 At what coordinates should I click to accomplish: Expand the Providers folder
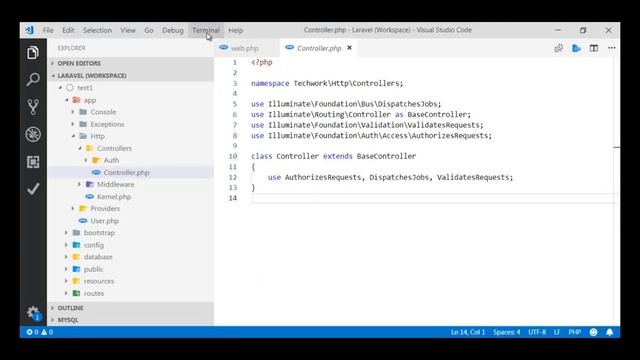point(73,209)
